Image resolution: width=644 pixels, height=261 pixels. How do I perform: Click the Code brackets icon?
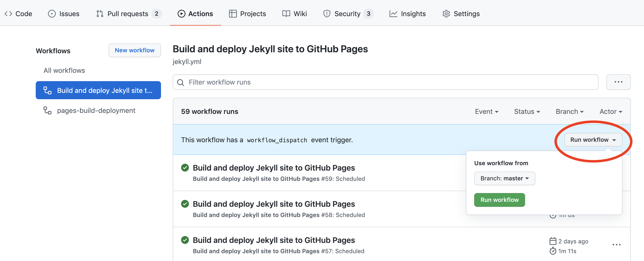pyautogui.click(x=8, y=14)
